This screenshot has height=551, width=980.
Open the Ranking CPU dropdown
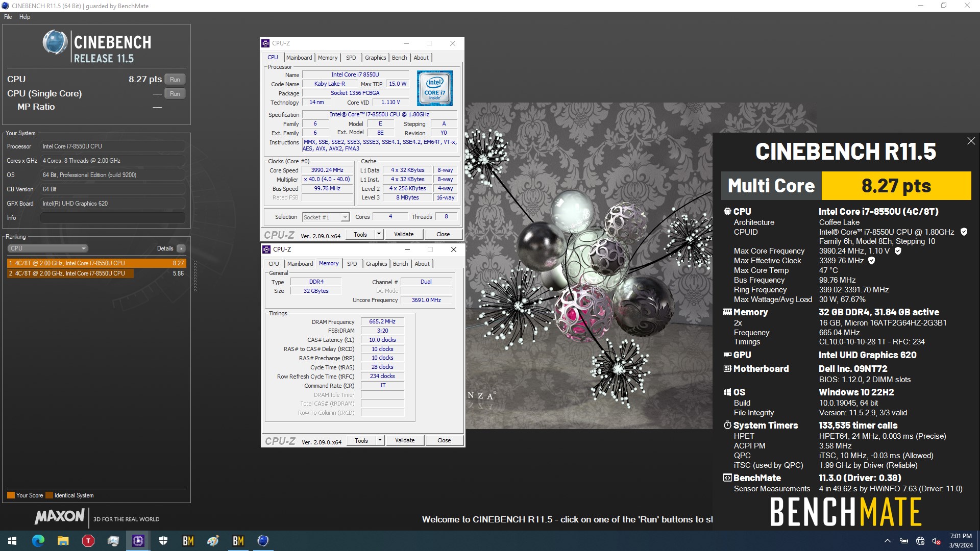47,248
